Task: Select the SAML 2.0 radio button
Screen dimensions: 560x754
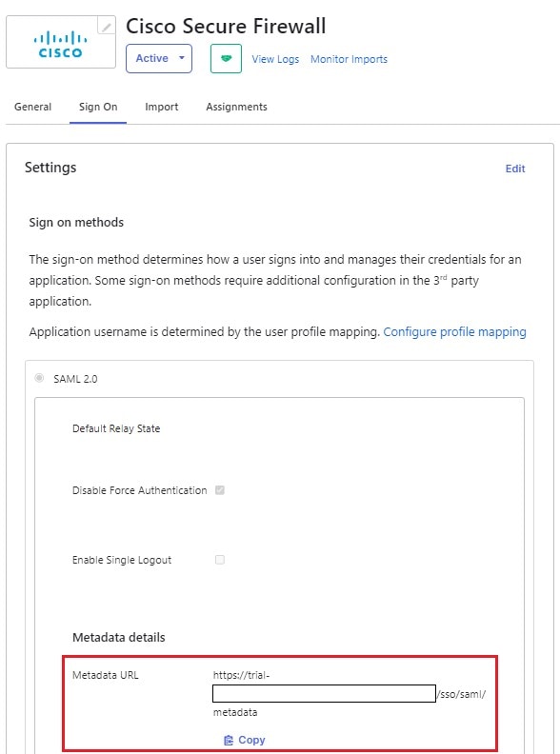Action: (39, 378)
